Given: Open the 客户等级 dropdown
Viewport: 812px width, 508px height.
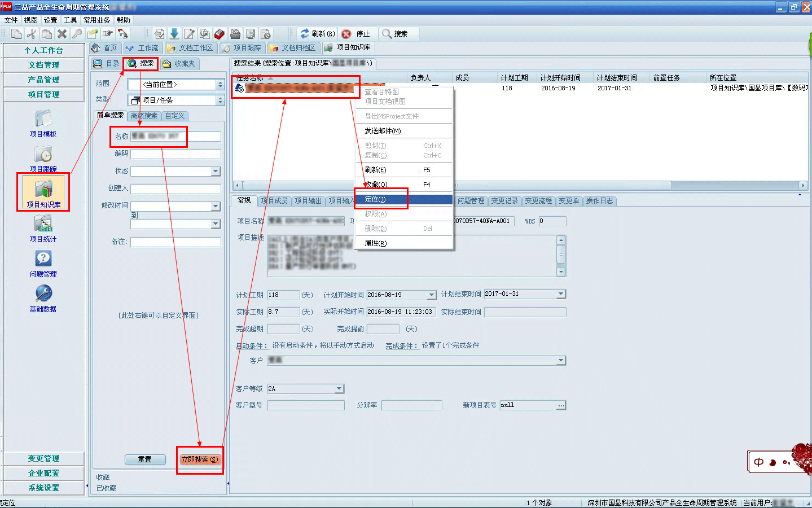Looking at the screenshot, I should [x=339, y=388].
